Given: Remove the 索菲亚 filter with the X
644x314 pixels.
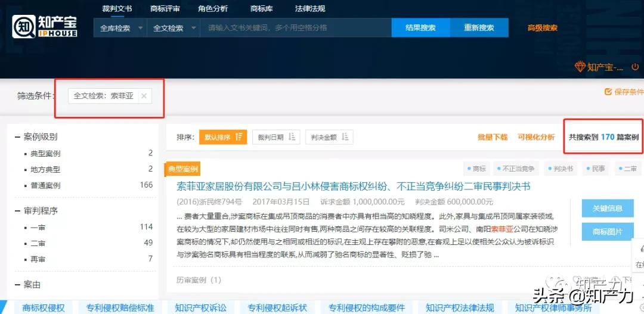Looking at the screenshot, I should tap(144, 96).
